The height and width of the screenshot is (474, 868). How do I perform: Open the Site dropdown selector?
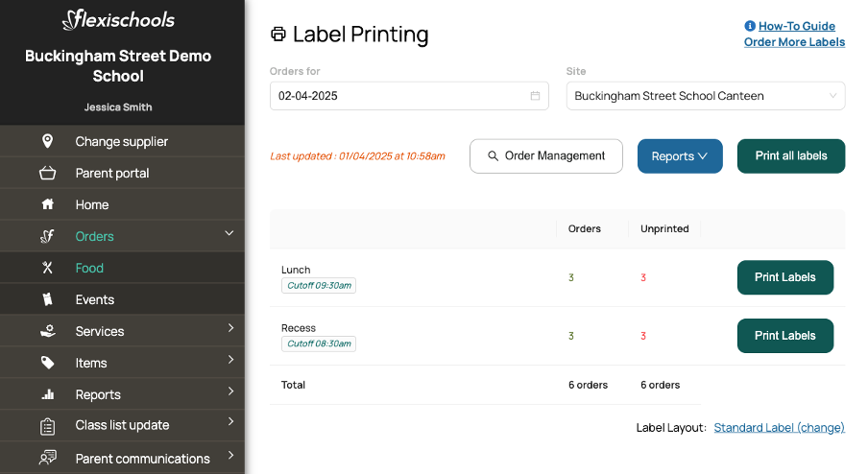tap(705, 96)
